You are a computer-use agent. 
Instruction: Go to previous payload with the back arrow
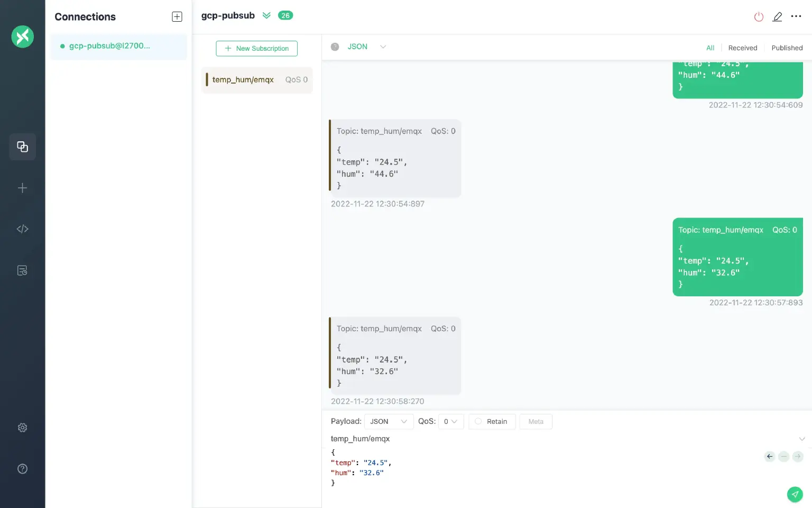click(770, 456)
